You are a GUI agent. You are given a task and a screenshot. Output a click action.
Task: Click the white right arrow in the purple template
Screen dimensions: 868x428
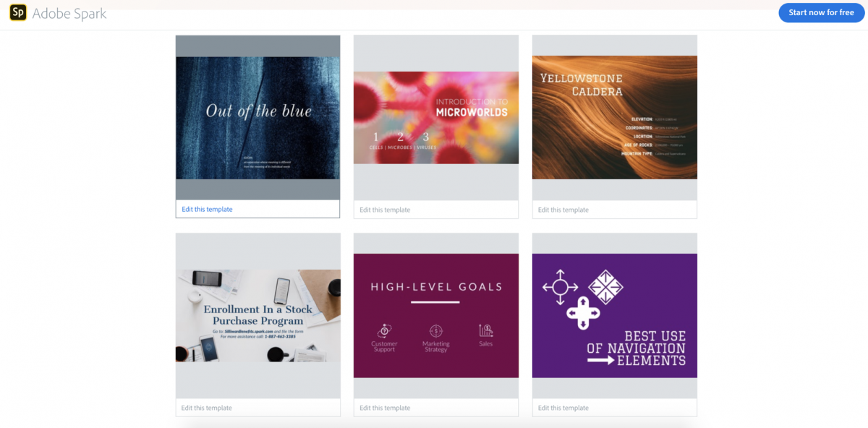(x=600, y=360)
